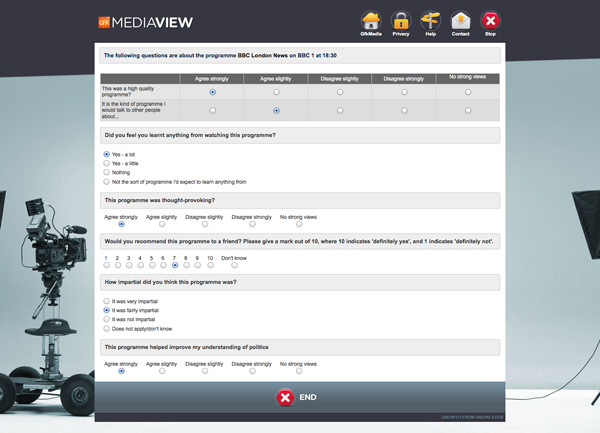
Task: Select Agree strongly for understanding of politics
Action: (121, 371)
